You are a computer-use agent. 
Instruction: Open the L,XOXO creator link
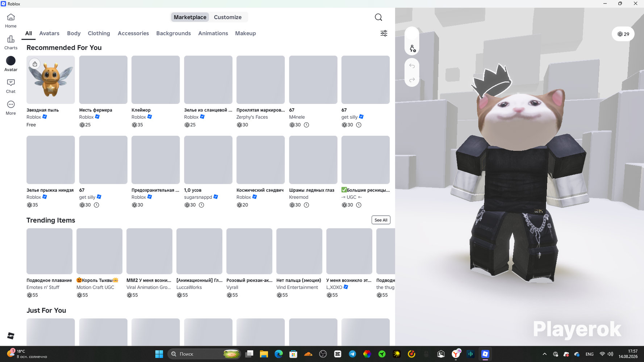pos(334,287)
